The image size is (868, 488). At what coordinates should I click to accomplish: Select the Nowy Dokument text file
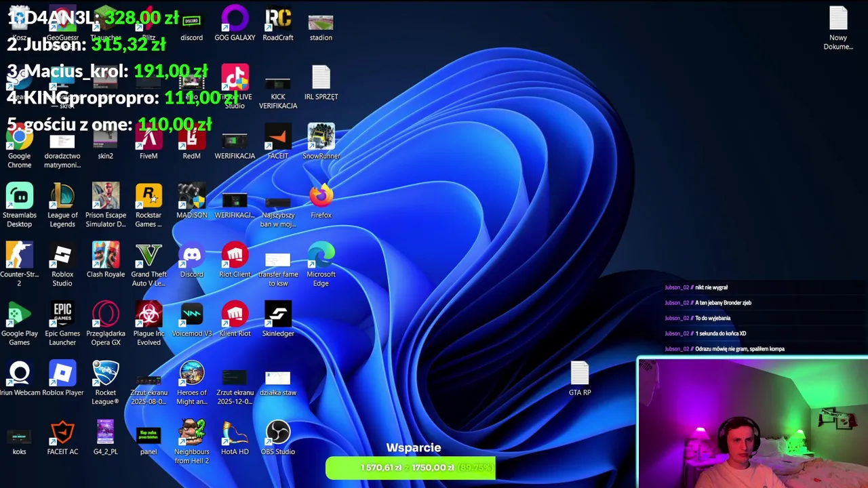tap(838, 28)
